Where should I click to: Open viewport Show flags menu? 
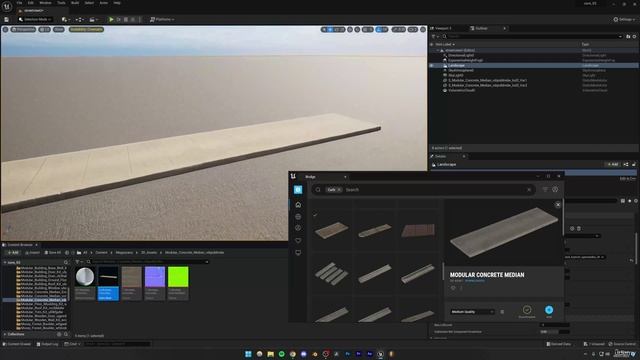(x=59, y=29)
